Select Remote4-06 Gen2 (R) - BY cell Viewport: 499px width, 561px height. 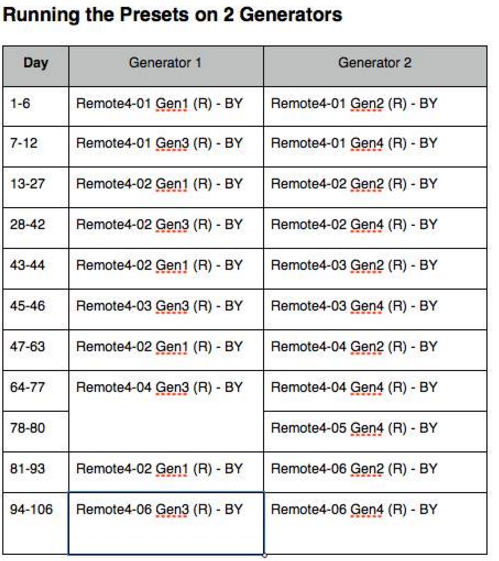click(375, 472)
